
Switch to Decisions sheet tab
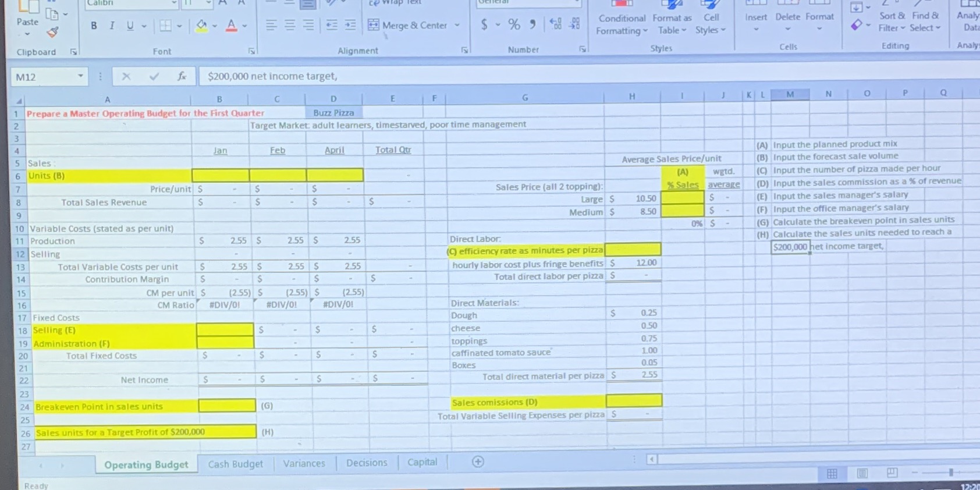tap(367, 463)
